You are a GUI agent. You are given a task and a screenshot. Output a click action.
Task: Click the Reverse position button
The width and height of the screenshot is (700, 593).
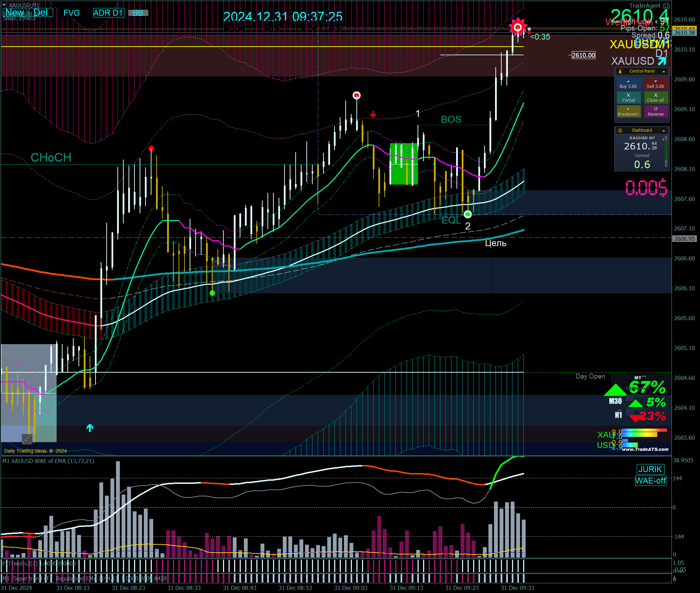(x=656, y=112)
